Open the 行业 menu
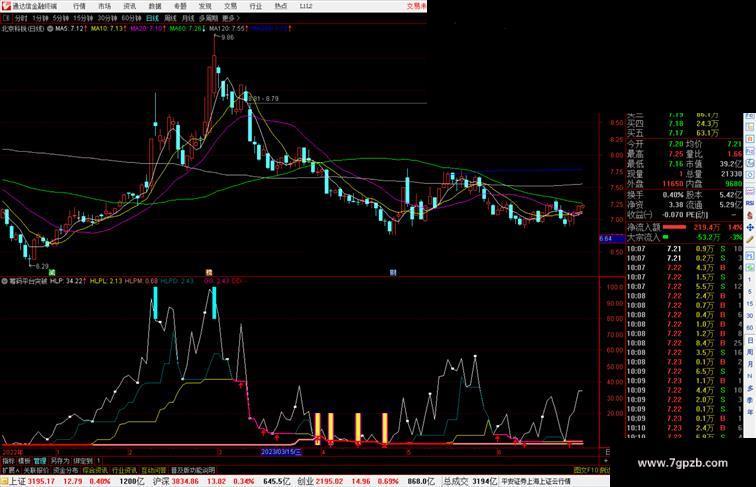The width and height of the screenshot is (756, 487). [256, 6]
